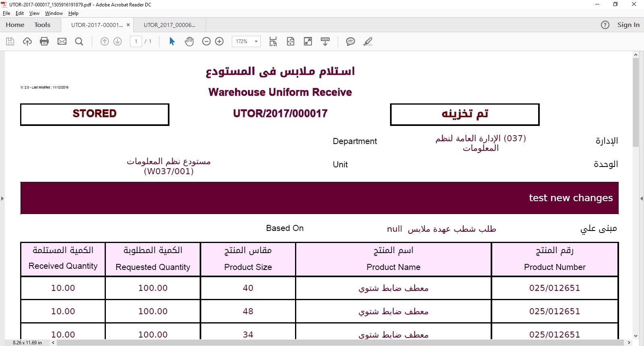Image resolution: width=644 pixels, height=346 pixels.
Task: Click the page number input field
Action: click(x=136, y=41)
